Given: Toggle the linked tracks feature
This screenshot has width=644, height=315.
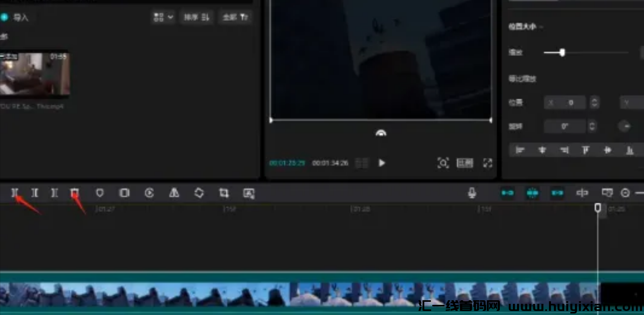Looking at the screenshot, I should 507,193.
